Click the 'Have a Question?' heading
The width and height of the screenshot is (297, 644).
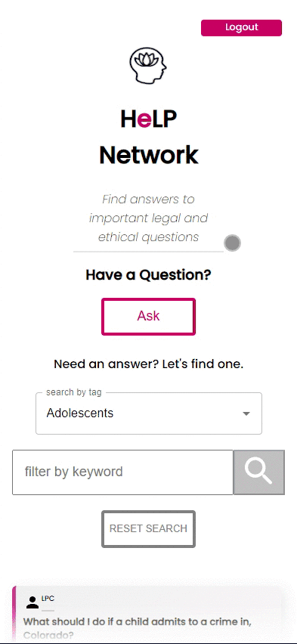coord(148,275)
